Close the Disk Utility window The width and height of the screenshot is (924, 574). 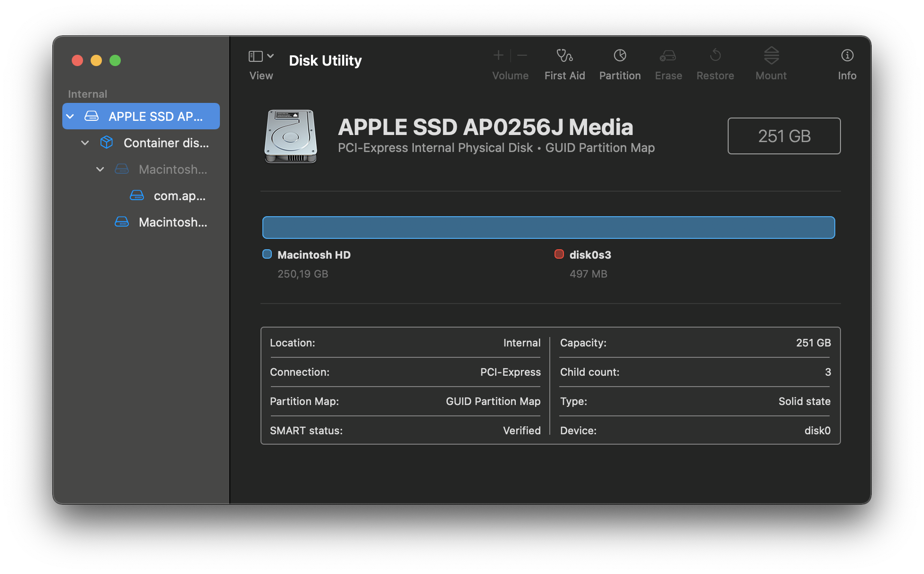tap(77, 60)
